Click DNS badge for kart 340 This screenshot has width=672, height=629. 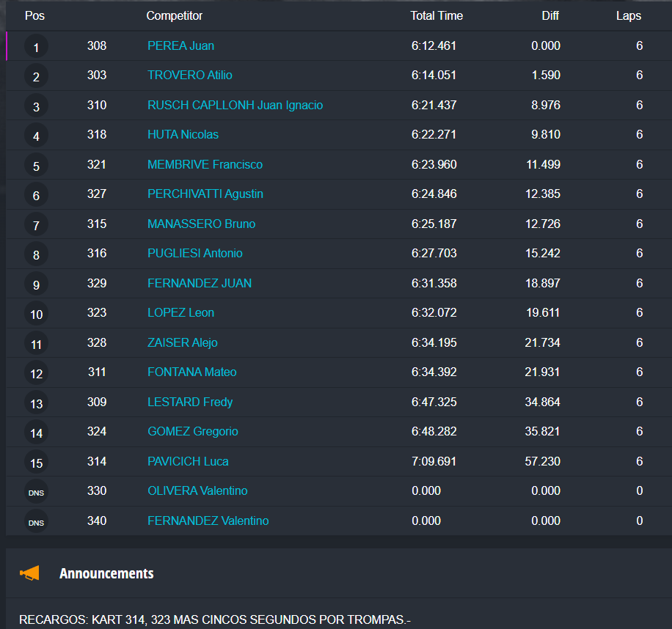(x=36, y=522)
